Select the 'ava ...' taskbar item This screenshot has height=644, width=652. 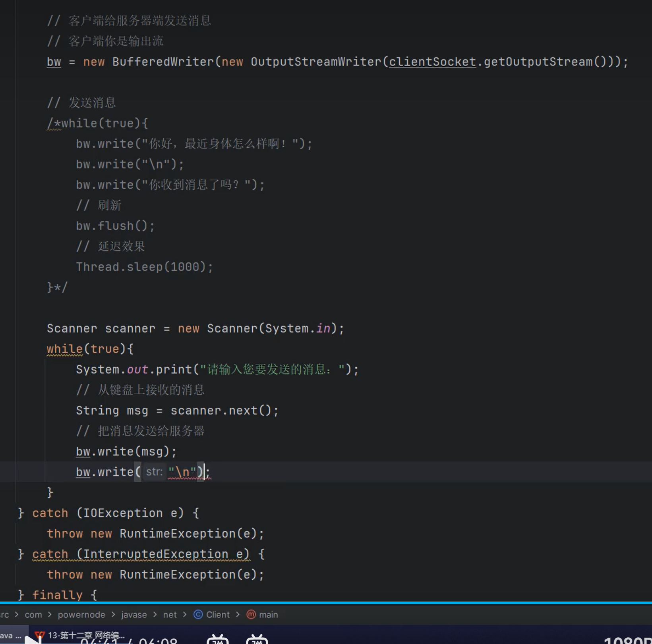[11, 635]
